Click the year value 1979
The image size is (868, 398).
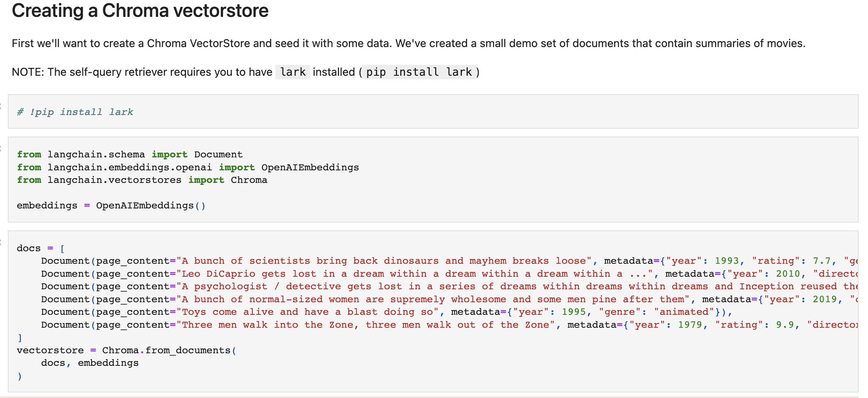pos(690,325)
